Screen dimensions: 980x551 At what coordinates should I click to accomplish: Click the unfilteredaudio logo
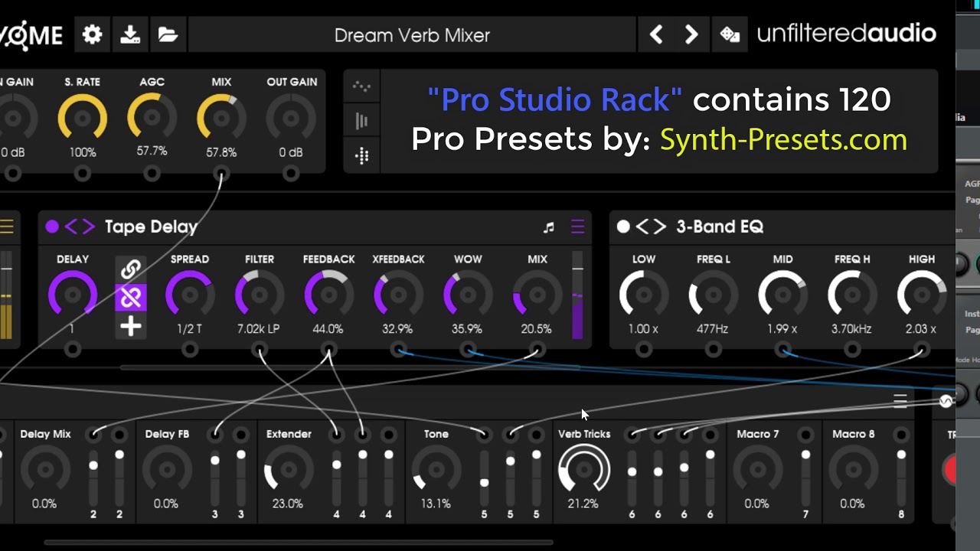click(x=846, y=34)
